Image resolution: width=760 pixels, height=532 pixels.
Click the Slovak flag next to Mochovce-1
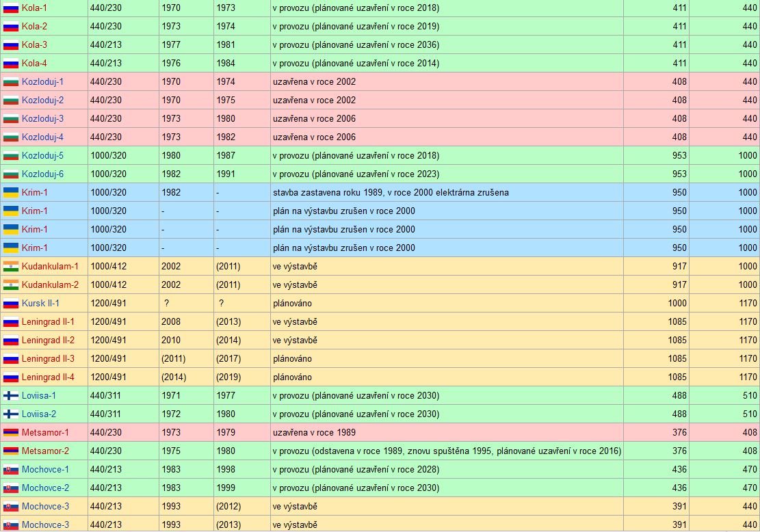[10, 470]
